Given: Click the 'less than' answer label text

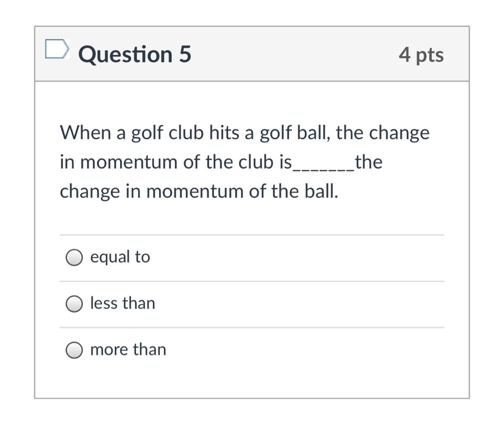Looking at the screenshot, I should [123, 303].
